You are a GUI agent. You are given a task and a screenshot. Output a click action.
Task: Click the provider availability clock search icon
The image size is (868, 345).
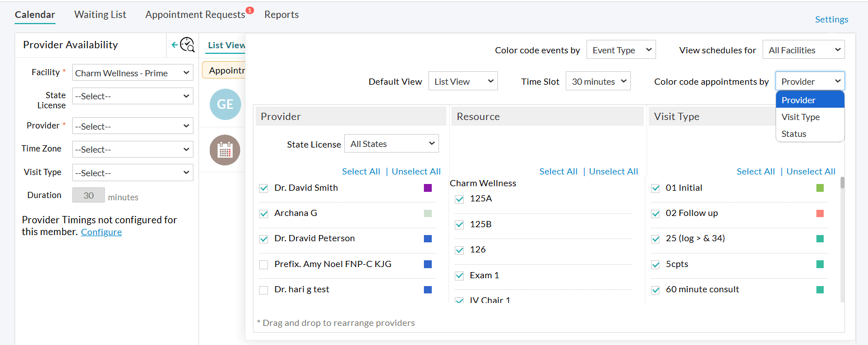click(187, 45)
